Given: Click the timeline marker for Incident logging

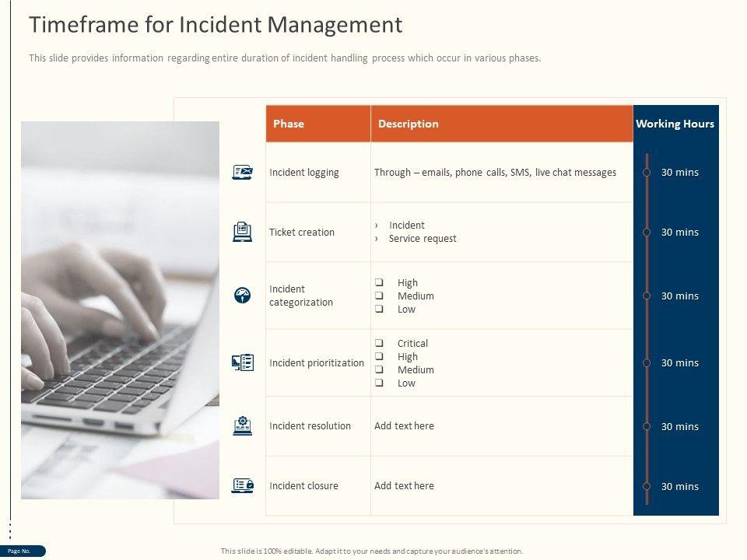Looking at the screenshot, I should (x=647, y=172).
